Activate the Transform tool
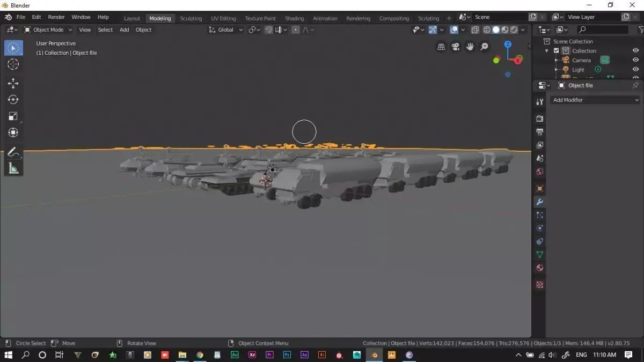 [x=13, y=132]
